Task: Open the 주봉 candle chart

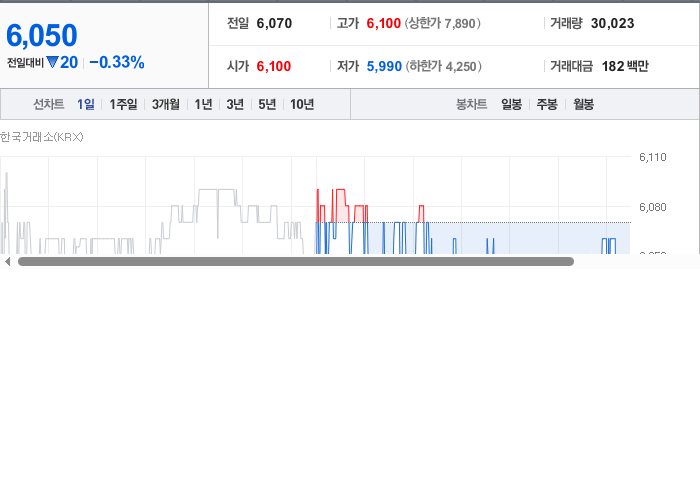Action: coord(547,104)
